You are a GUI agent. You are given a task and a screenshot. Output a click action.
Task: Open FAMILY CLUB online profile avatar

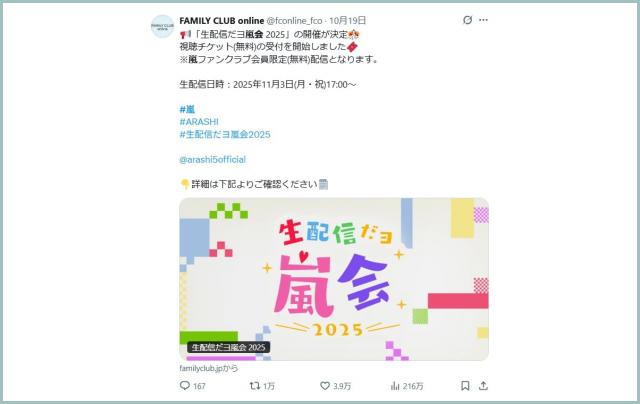click(162, 27)
